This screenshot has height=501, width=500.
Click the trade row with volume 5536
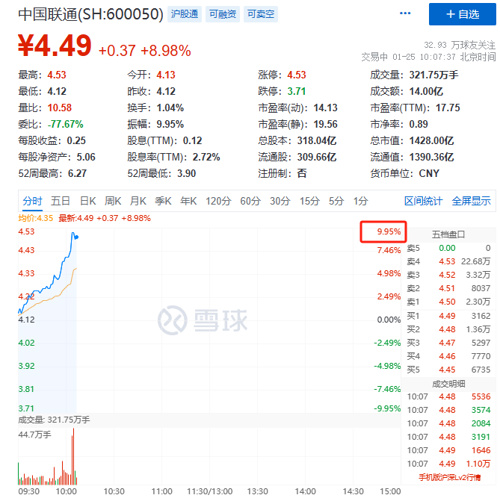(449, 396)
